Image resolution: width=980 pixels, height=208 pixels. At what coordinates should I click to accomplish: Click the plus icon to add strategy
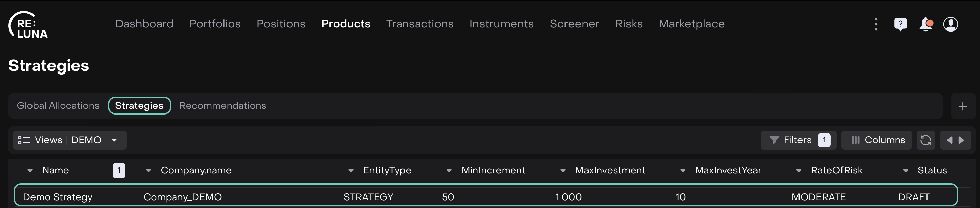[x=962, y=106]
